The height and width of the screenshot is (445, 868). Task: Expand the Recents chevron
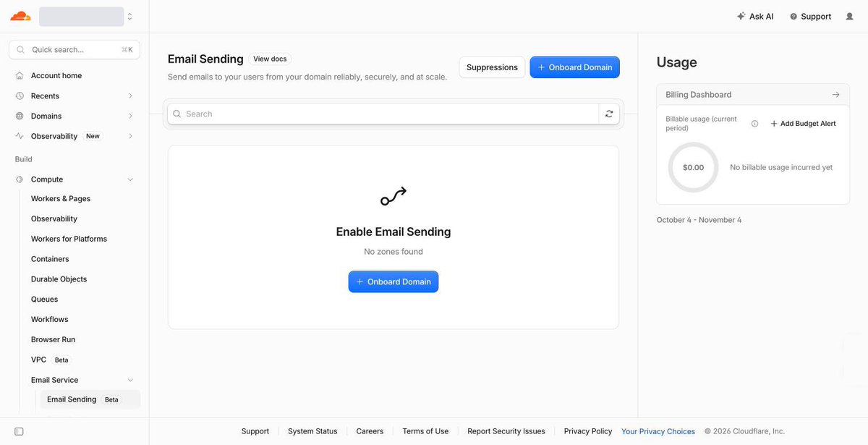[130, 96]
